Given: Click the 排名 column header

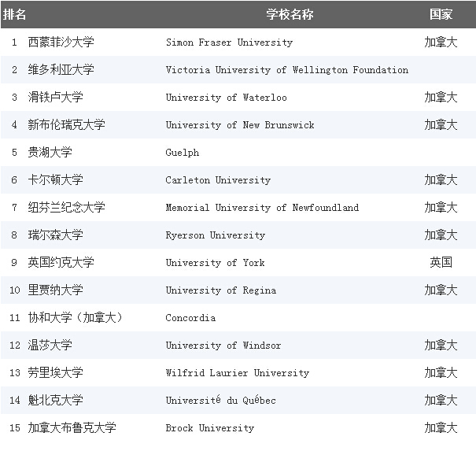Looking at the screenshot, I should [x=14, y=14].
